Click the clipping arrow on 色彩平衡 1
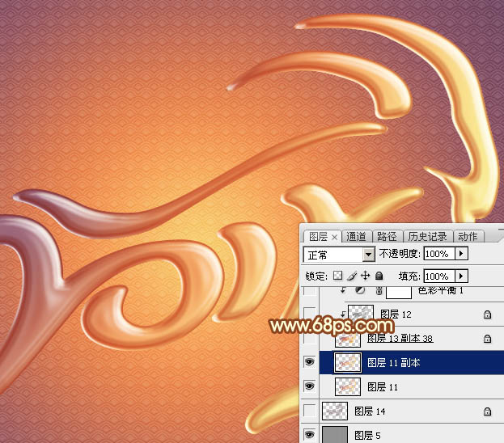This screenshot has width=504, height=443. 343,290
